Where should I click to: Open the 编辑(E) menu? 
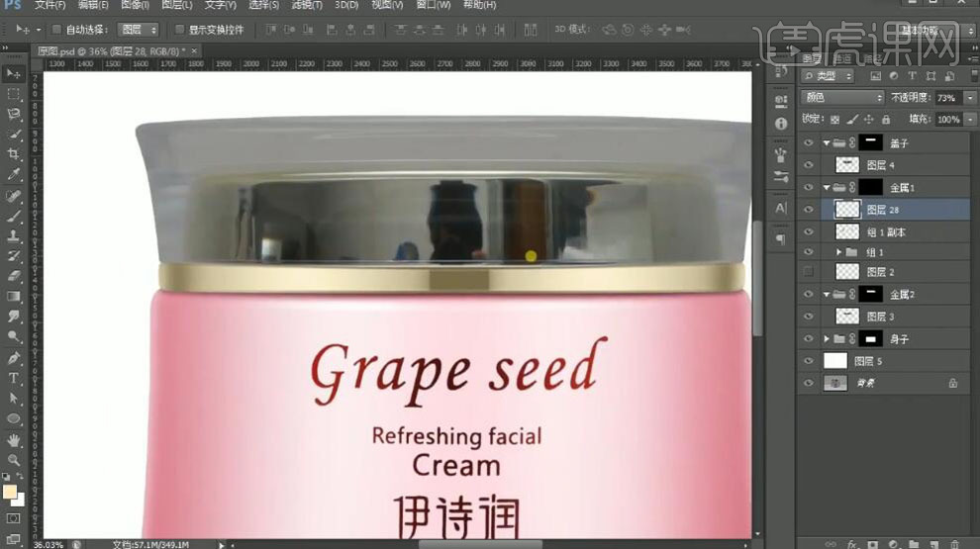point(93,5)
